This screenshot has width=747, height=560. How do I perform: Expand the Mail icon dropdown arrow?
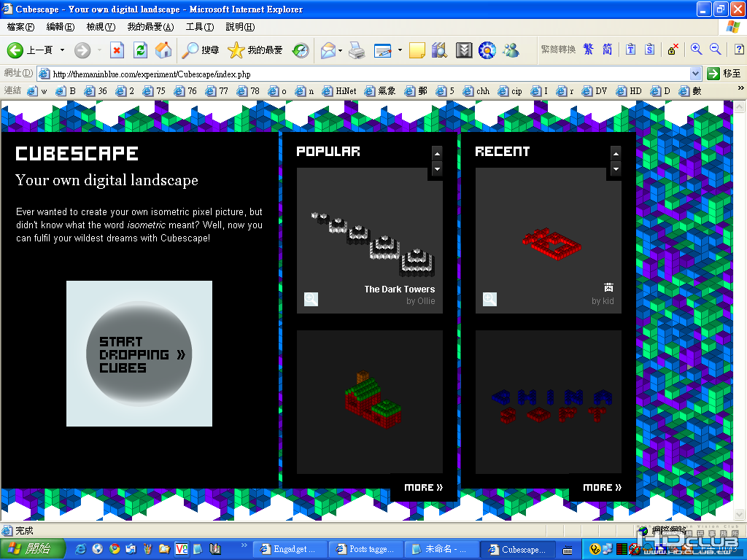click(x=340, y=50)
